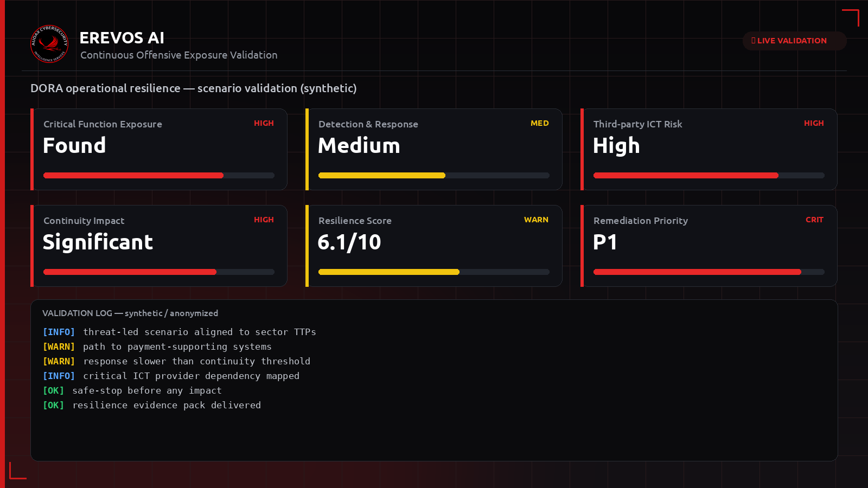Click the EREVOS AI title

tap(122, 38)
